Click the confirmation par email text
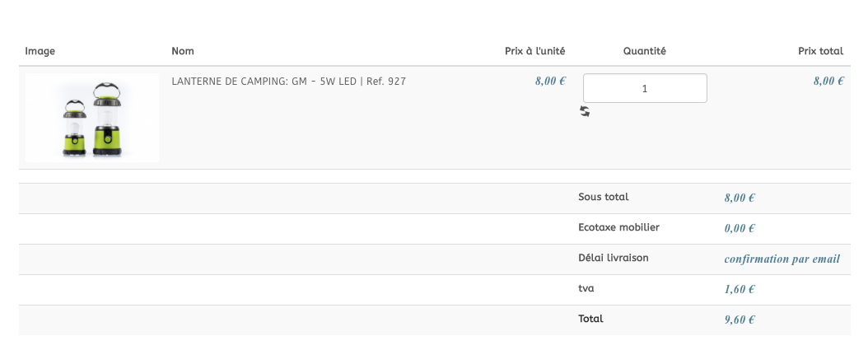The width and height of the screenshot is (868, 350). click(x=782, y=259)
